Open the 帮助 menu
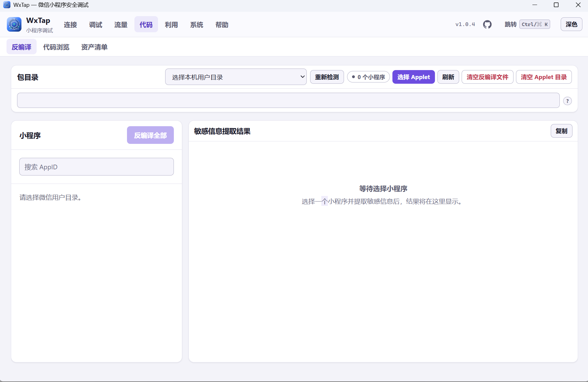Image resolution: width=588 pixels, height=382 pixels. pos(222,25)
